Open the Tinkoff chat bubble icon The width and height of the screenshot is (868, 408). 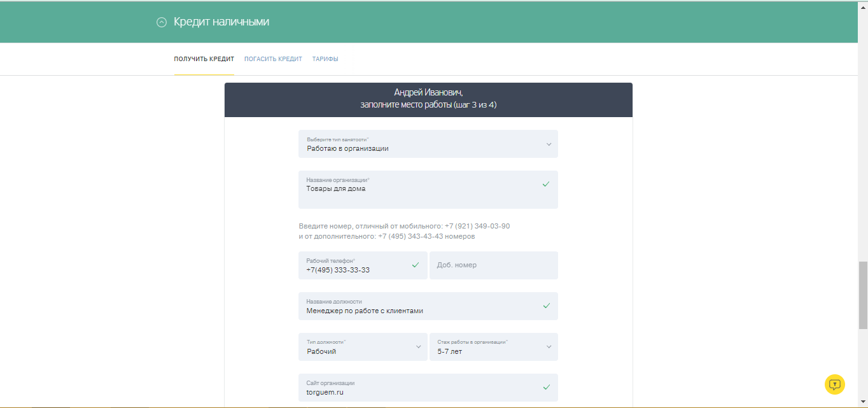coord(834,384)
